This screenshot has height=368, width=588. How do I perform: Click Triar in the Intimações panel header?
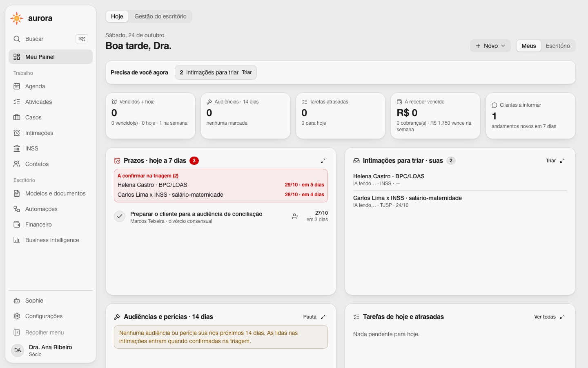tap(551, 161)
